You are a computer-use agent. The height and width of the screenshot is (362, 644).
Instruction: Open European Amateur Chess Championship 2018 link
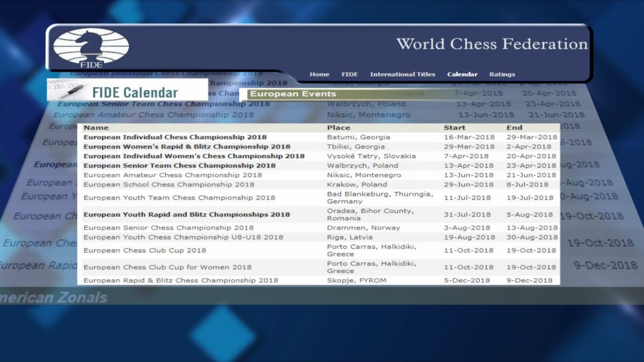(172, 175)
